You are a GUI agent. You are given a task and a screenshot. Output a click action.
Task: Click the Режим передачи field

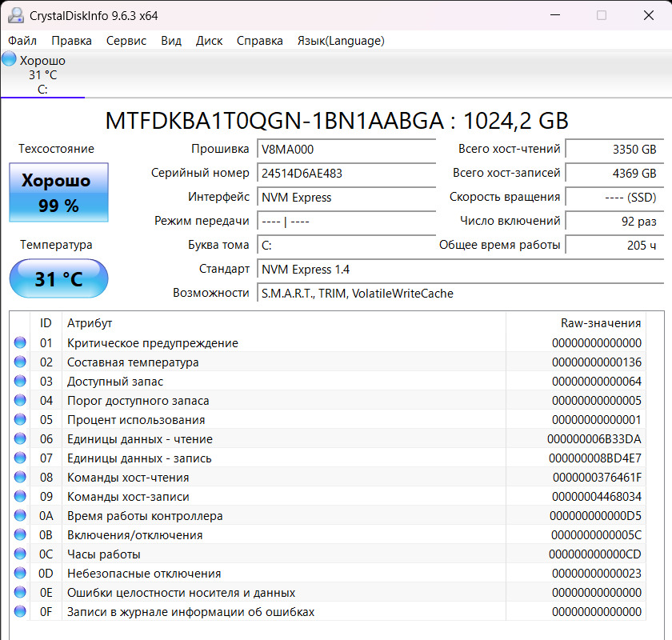tap(346, 221)
